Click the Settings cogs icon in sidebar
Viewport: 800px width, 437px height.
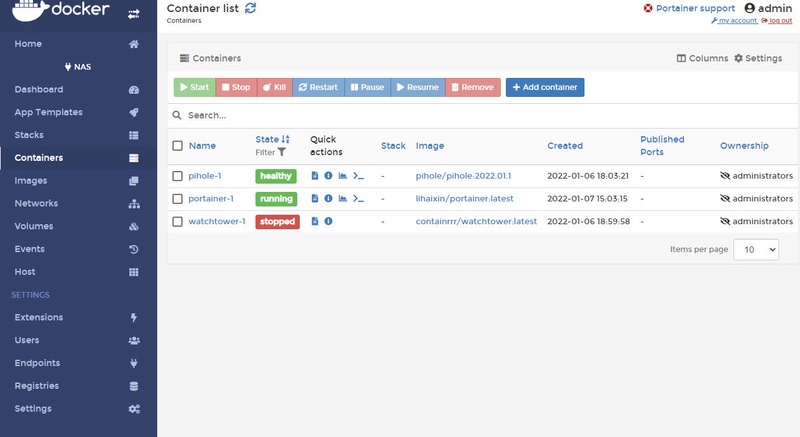point(134,409)
